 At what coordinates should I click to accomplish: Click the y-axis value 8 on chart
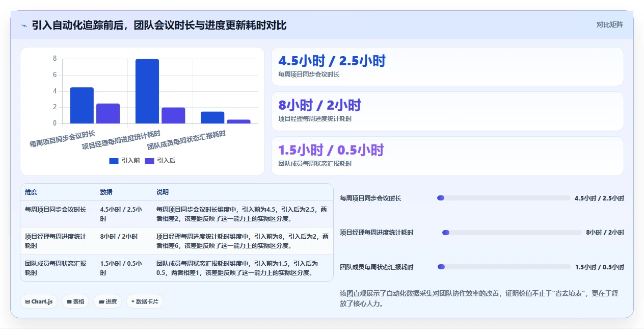[x=55, y=59]
